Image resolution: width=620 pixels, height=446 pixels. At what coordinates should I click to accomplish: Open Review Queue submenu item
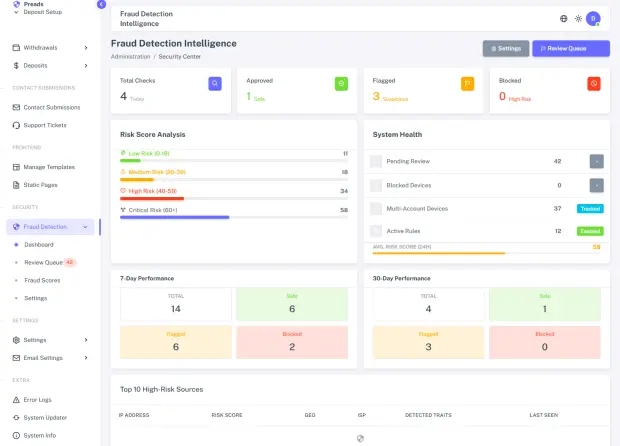(43, 263)
